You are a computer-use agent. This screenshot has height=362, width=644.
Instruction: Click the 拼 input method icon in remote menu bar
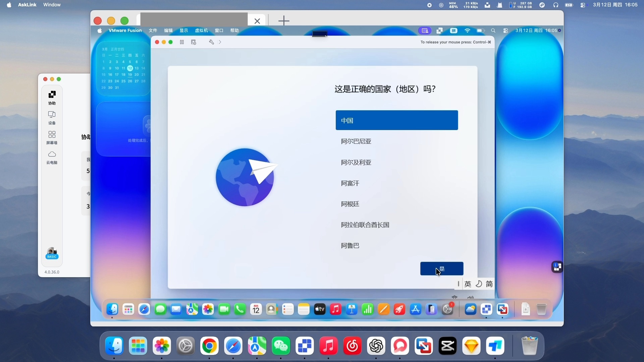[x=454, y=31]
